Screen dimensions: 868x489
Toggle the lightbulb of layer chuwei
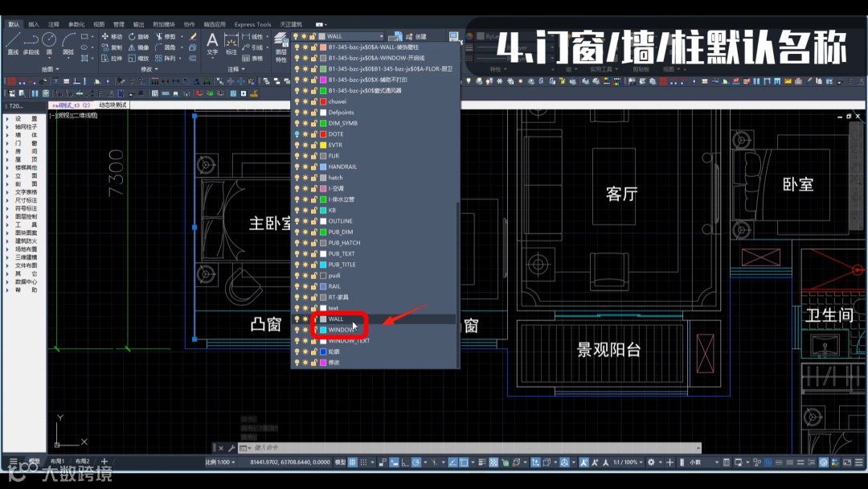click(297, 101)
